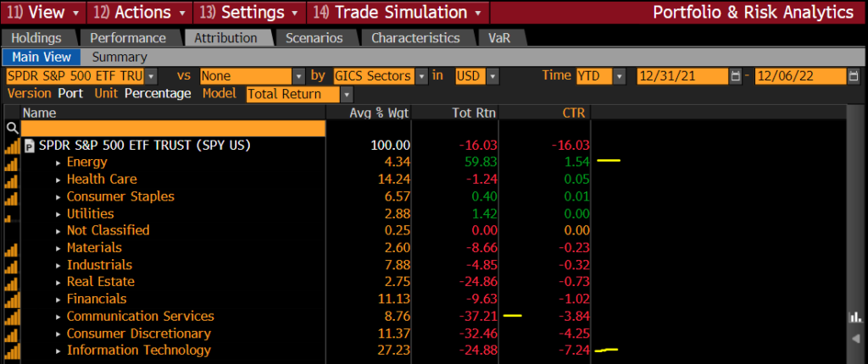Screen dimensions: 868x364
Task: Click bar chart icon beside Consumer Discretionary
Action: click(12, 334)
